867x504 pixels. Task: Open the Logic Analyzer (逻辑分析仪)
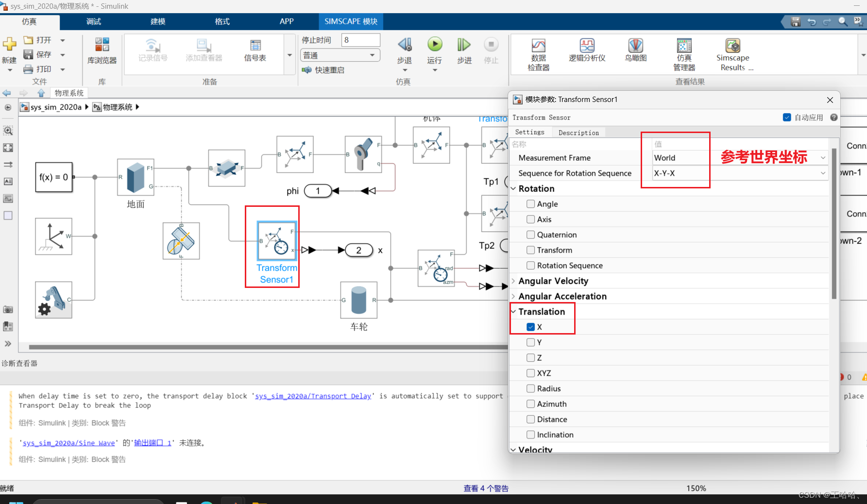[x=587, y=50]
